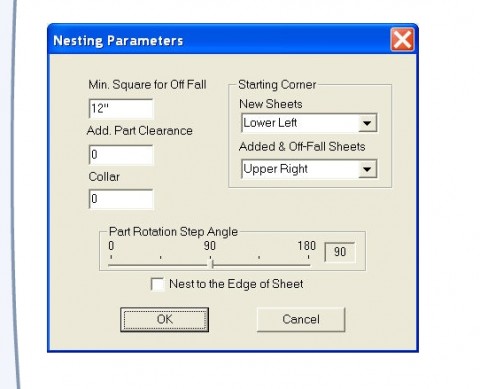
Task: Set rotation slider to the 0 tick
Action: [111, 257]
